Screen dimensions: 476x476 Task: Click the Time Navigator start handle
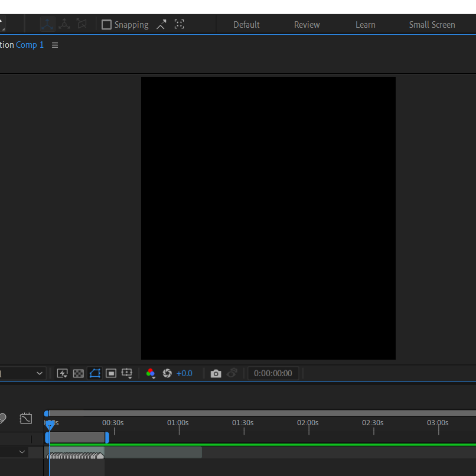(x=47, y=413)
